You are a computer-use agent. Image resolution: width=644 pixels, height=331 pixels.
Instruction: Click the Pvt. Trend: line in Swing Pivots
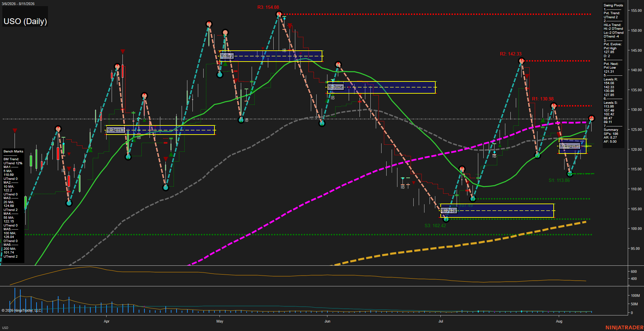tap(612, 13)
